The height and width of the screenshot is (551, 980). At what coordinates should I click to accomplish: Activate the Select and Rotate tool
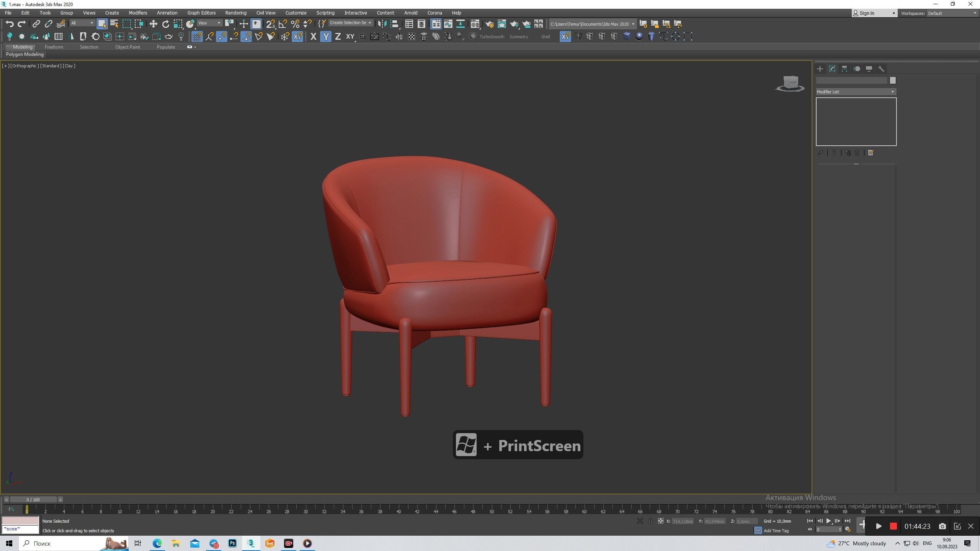click(x=165, y=24)
